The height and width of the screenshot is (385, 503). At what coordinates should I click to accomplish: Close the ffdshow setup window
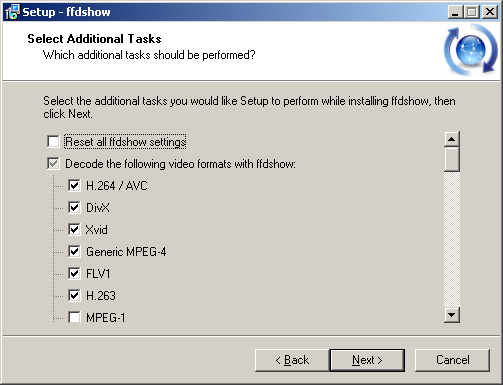click(x=490, y=12)
